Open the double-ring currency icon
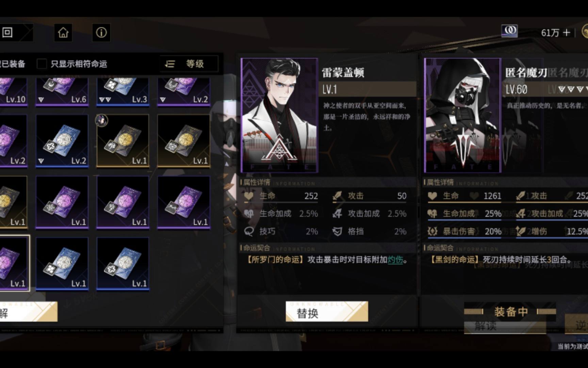588x368 pixels. [x=509, y=31]
